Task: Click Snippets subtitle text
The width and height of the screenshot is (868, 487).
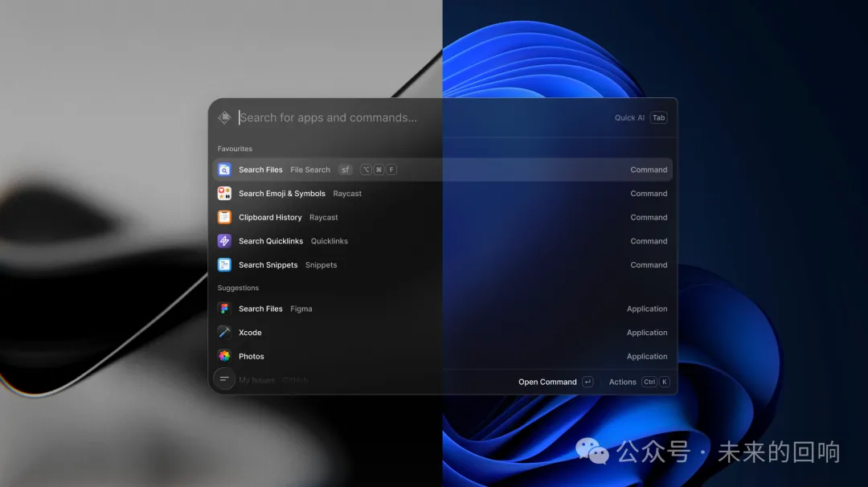Action: pyautogui.click(x=321, y=265)
